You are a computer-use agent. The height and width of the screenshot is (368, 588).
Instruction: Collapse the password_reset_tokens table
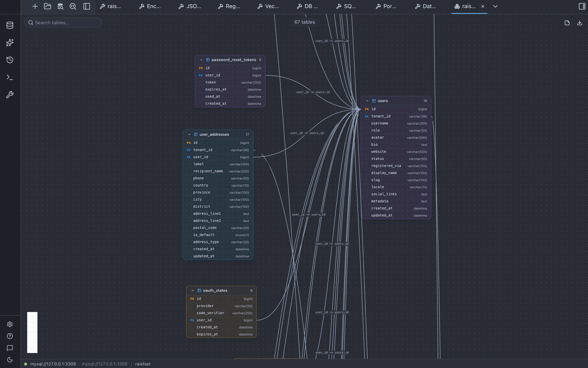pyautogui.click(x=201, y=60)
